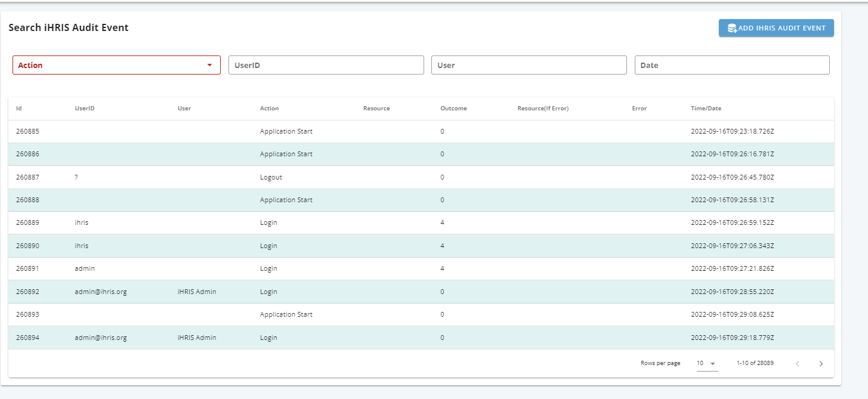Select audit event row 260887
Image resolution: width=868 pixels, height=399 pixels.
click(x=421, y=177)
